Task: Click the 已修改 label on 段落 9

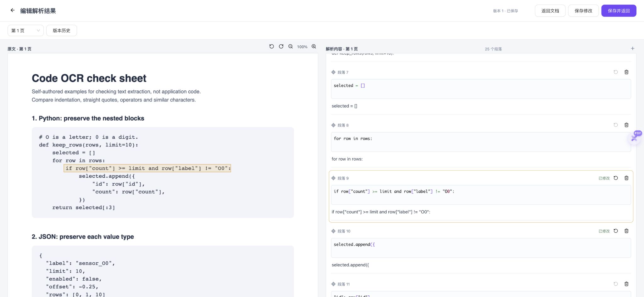Action: 604,178
